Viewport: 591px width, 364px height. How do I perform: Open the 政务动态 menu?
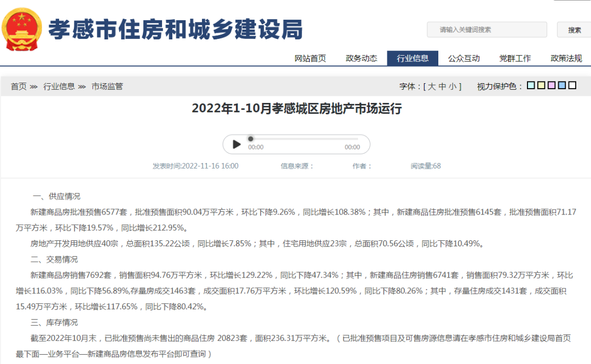(361, 59)
